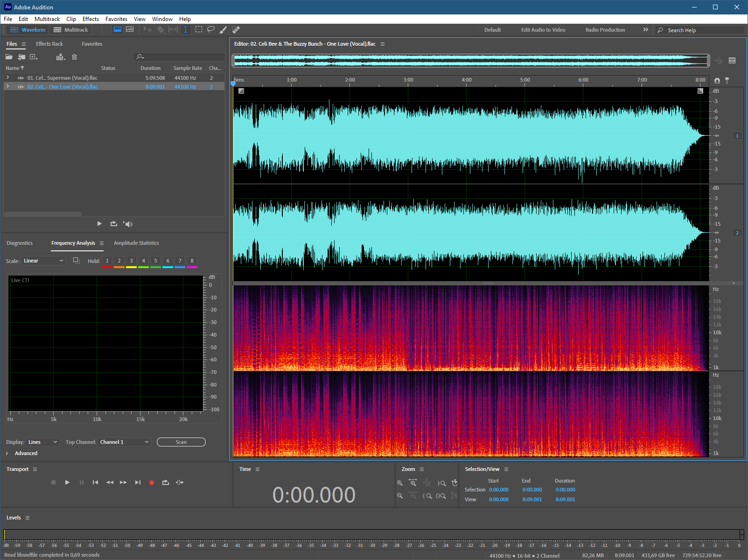Click the Scan button
Viewport: 748px width, 560px height.
tap(181, 442)
